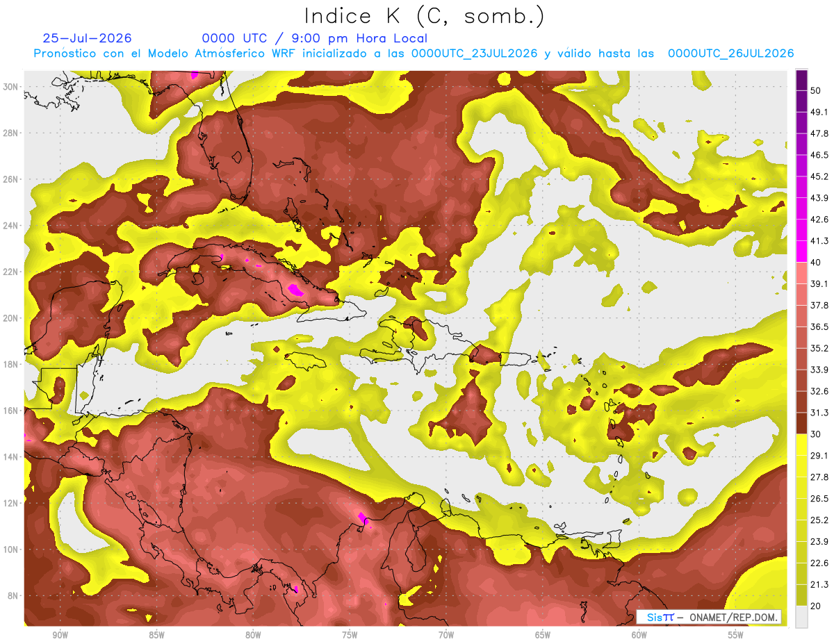Click the '16N' latitude label
834x644 pixels.
click(x=12, y=411)
